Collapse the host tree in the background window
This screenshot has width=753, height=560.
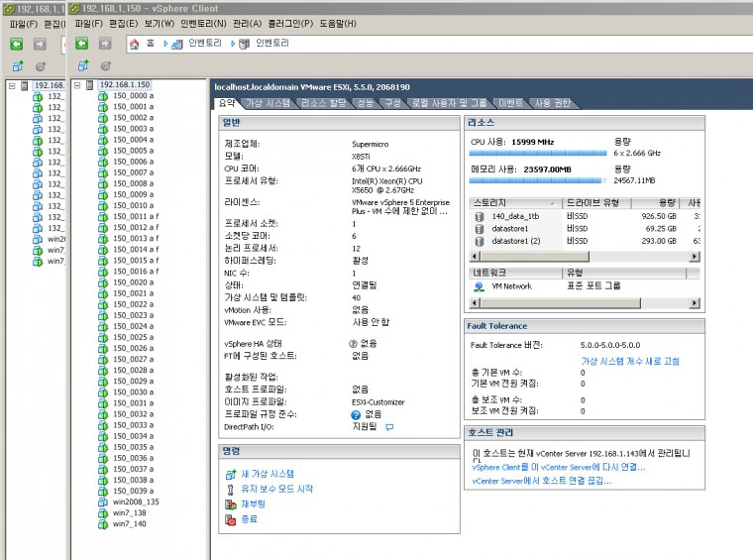tap(12, 86)
